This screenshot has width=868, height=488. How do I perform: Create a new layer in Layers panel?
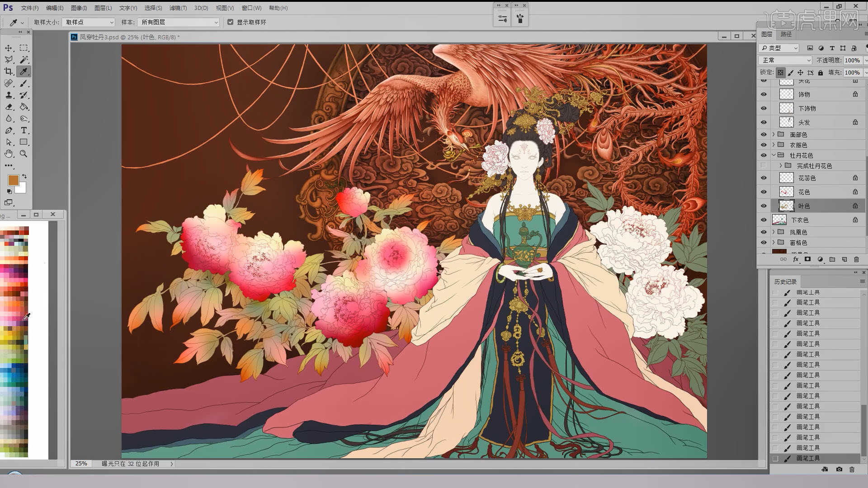(844, 259)
